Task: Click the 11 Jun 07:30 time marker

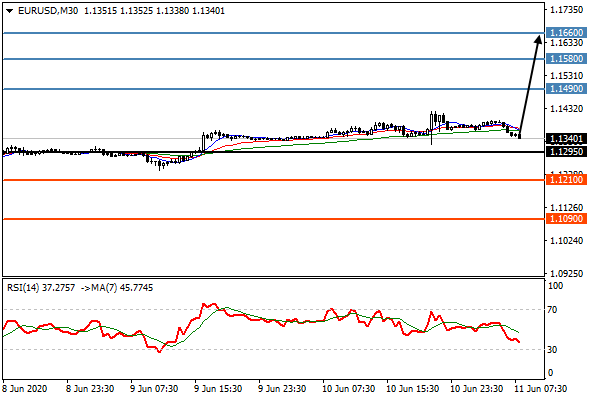Action: point(541,388)
